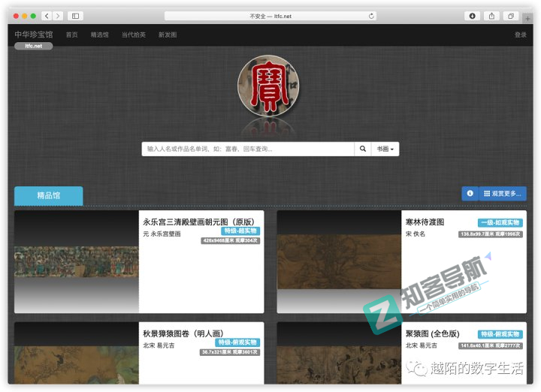This screenshot has height=392, width=541.
Task: Click the size tag on 永乐宫三清殿壁画朝元图
Action: click(231, 240)
